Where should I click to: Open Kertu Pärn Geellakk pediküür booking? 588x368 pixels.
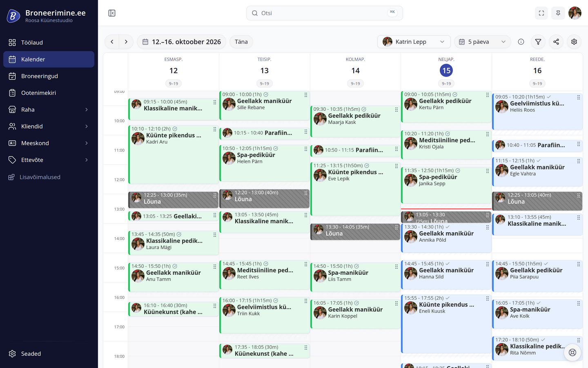tap(446, 107)
